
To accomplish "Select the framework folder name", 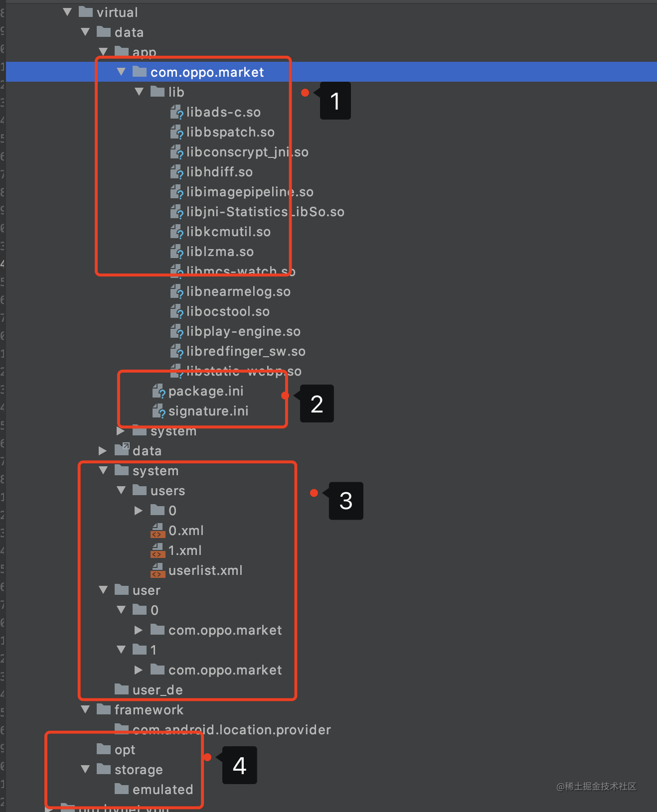I will tap(149, 710).
